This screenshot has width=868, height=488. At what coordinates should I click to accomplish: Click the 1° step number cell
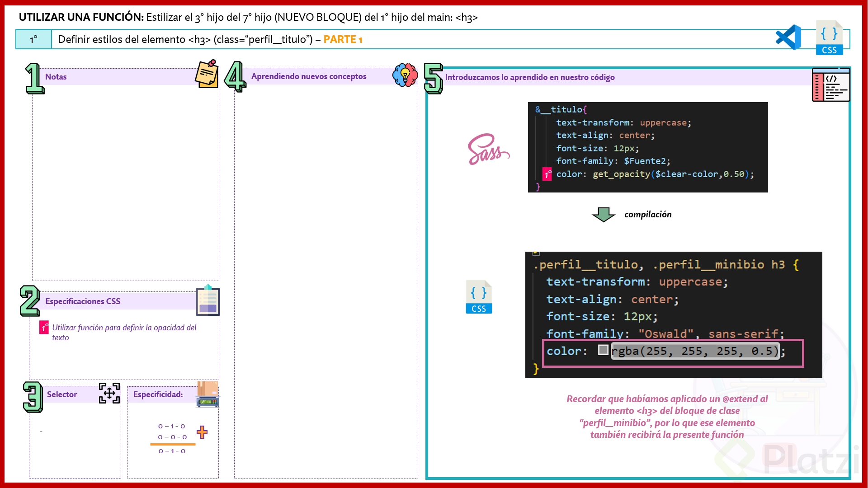(34, 40)
